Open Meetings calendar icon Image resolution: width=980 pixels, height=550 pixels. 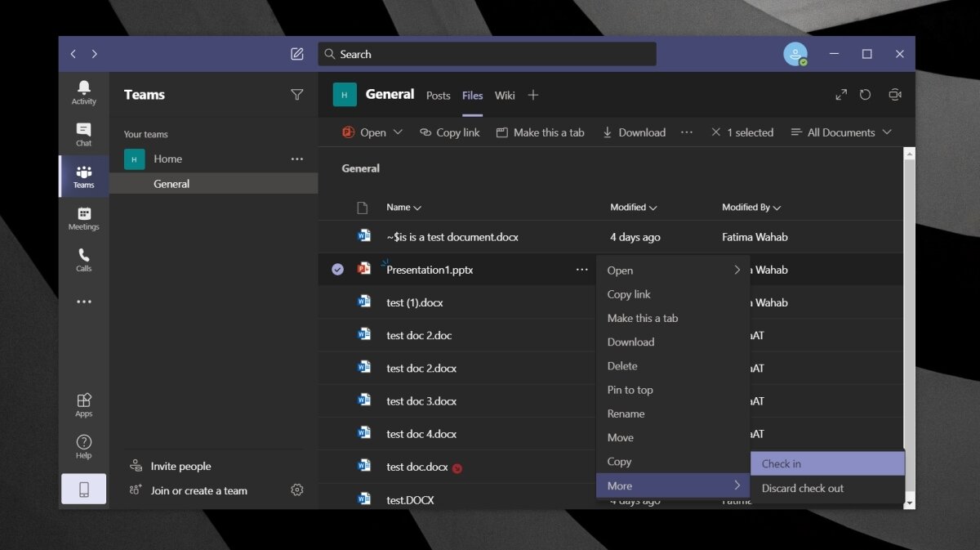(x=83, y=219)
